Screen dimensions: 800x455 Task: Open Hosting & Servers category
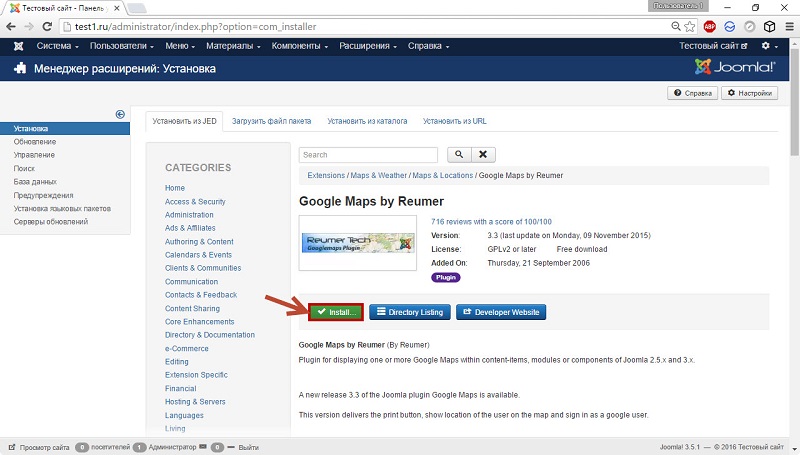click(x=195, y=402)
